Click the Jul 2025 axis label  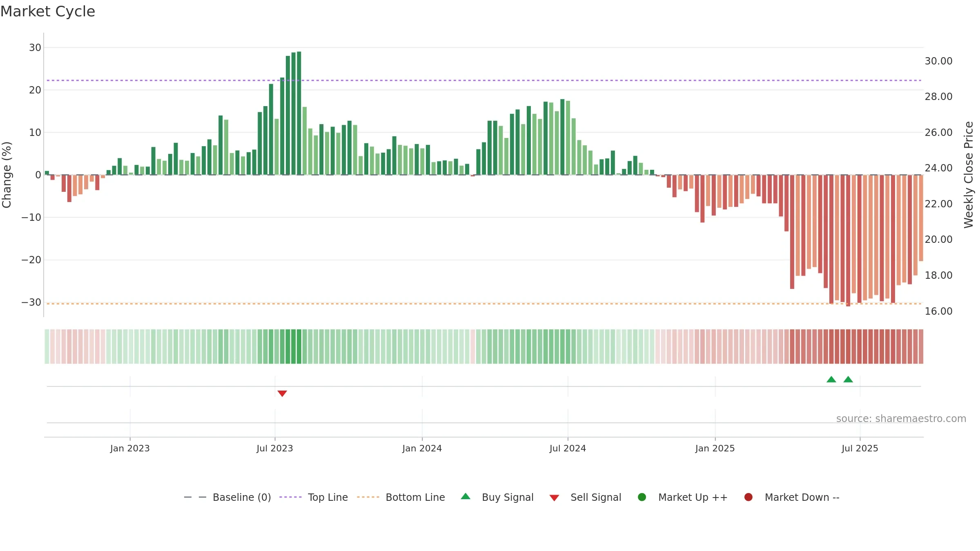860,448
